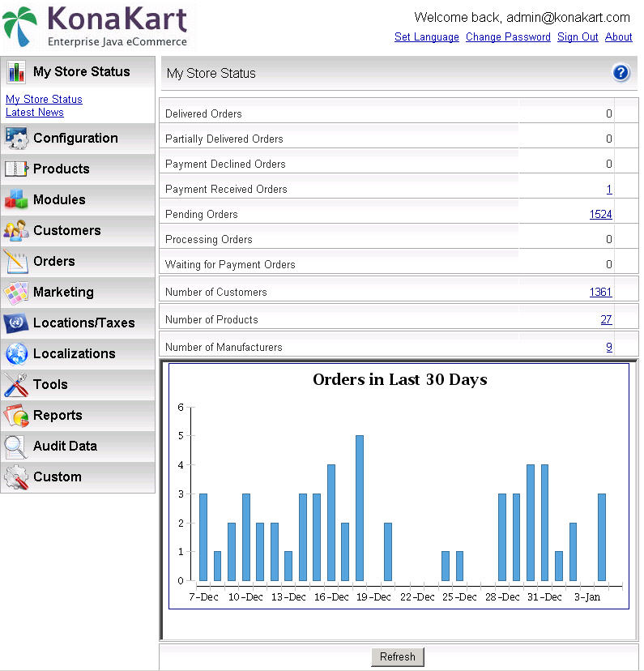Open the Products menu section

coord(78,169)
